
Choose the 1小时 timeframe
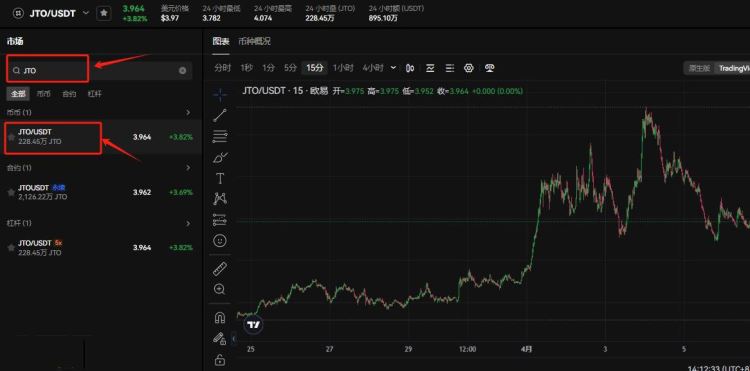(x=342, y=68)
